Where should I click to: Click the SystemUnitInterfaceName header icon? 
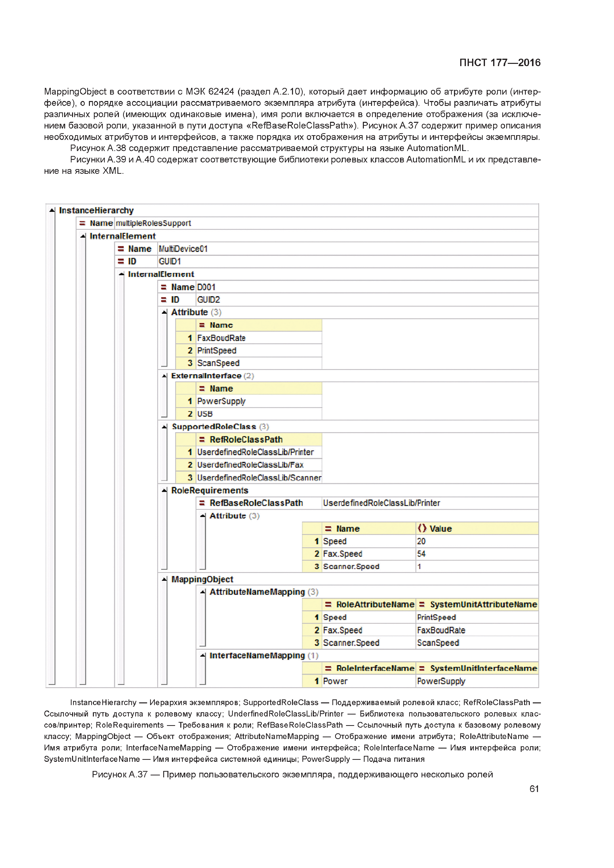(x=422, y=668)
